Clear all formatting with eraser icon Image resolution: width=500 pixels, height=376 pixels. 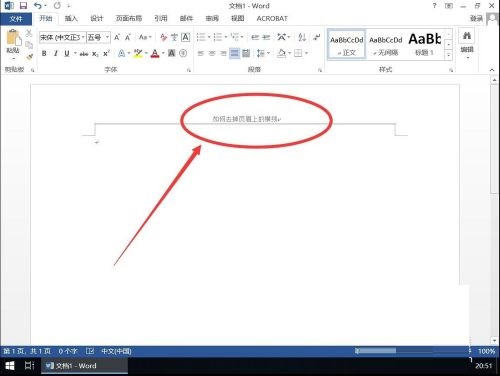coord(163,37)
